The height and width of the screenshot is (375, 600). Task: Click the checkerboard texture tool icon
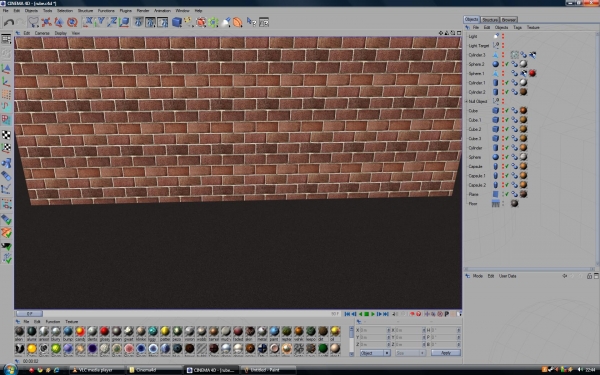7,135
